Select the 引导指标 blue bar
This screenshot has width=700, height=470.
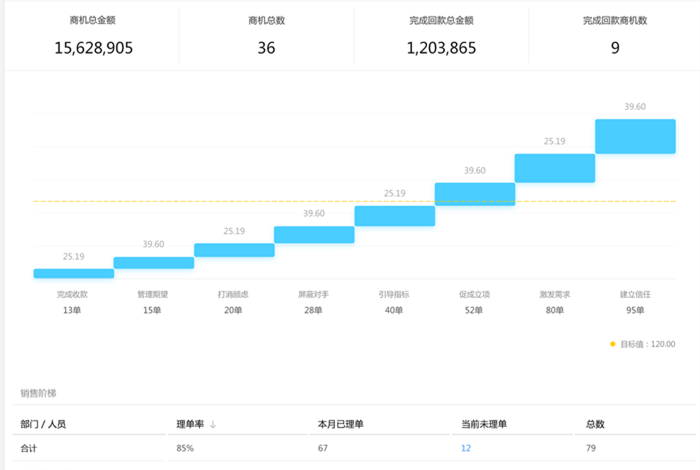point(394,216)
